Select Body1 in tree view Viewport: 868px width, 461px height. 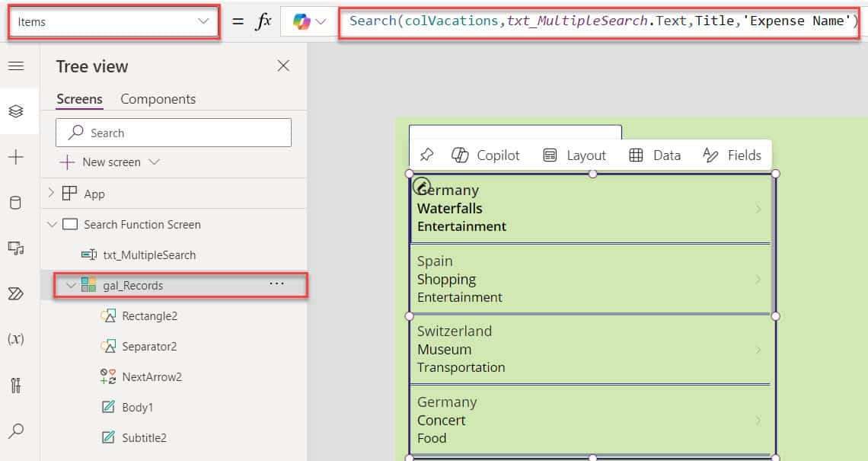pyautogui.click(x=137, y=407)
